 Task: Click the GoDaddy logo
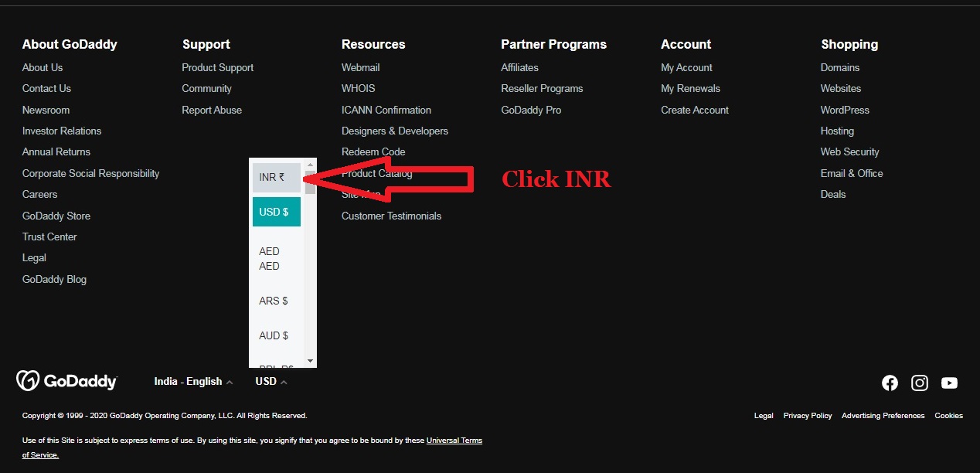66,381
